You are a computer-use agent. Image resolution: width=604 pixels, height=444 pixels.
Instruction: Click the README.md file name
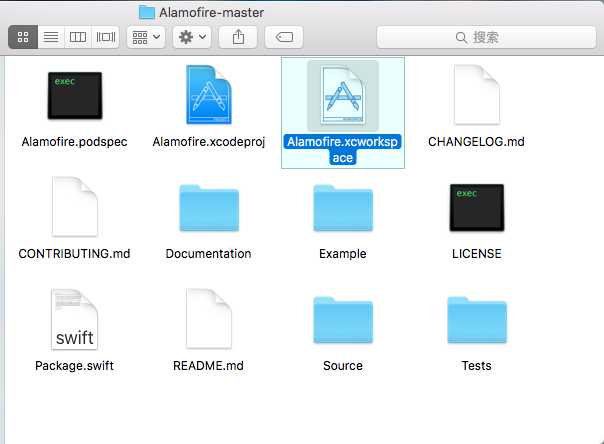pos(208,366)
